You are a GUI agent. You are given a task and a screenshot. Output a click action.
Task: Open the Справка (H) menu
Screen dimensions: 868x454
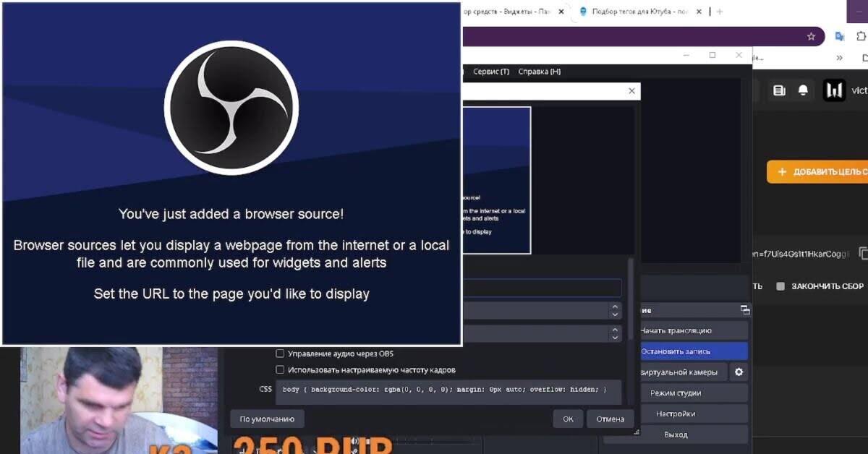540,72
